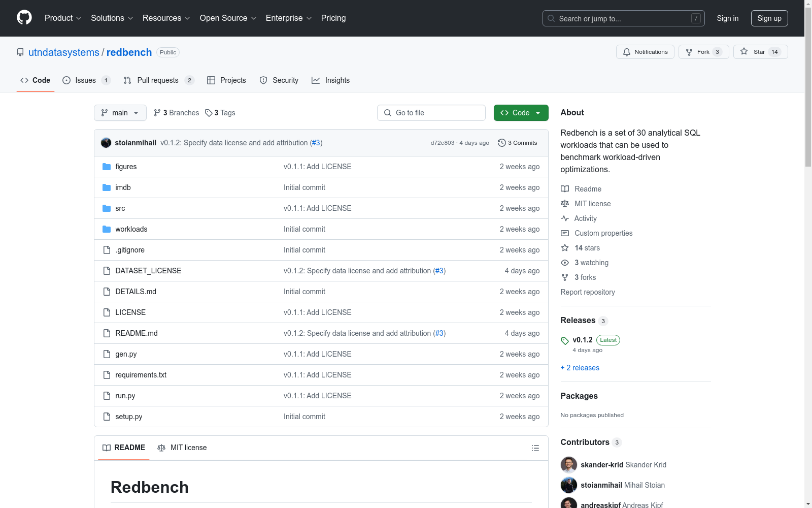Open the README outline list icon
This screenshot has height=508, width=812.
pos(535,448)
